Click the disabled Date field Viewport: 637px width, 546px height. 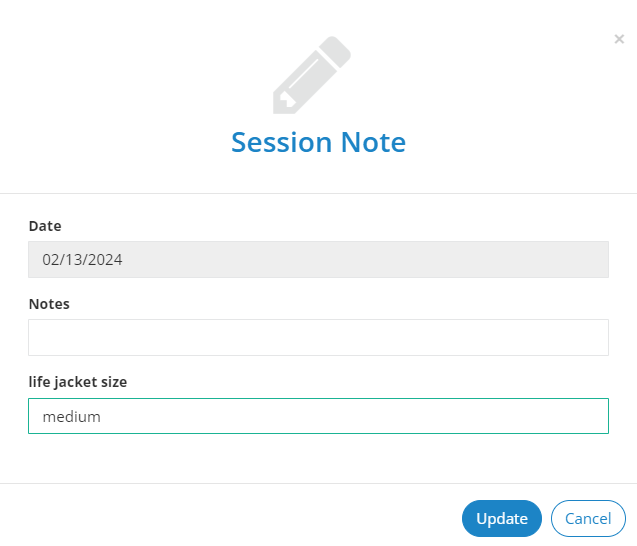point(318,260)
